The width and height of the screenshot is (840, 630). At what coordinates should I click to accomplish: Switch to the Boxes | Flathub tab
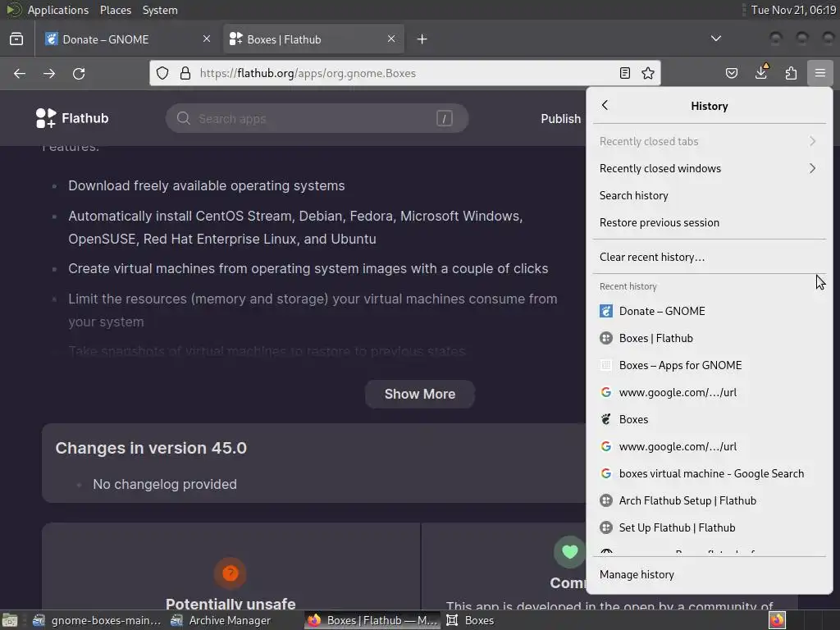click(x=313, y=39)
